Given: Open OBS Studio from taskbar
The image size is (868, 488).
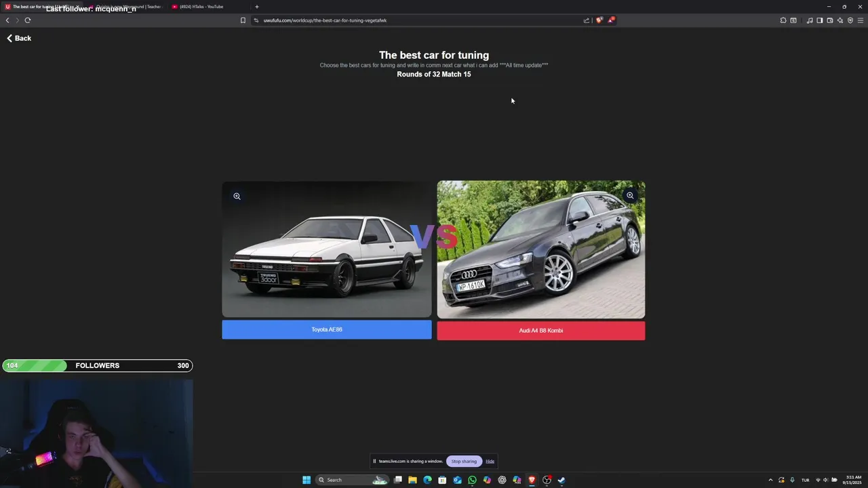Looking at the screenshot, I should tap(547, 480).
